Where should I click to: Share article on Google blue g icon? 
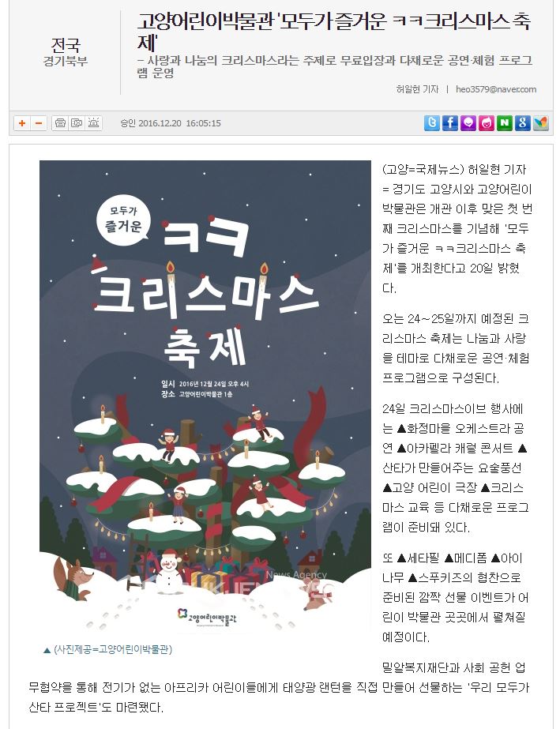click(x=523, y=122)
